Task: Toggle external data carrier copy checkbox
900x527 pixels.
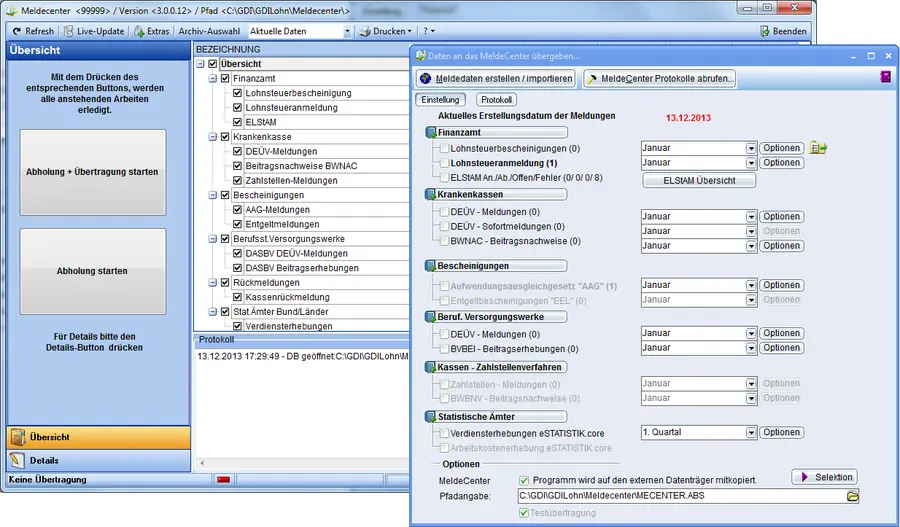Action: (524, 480)
